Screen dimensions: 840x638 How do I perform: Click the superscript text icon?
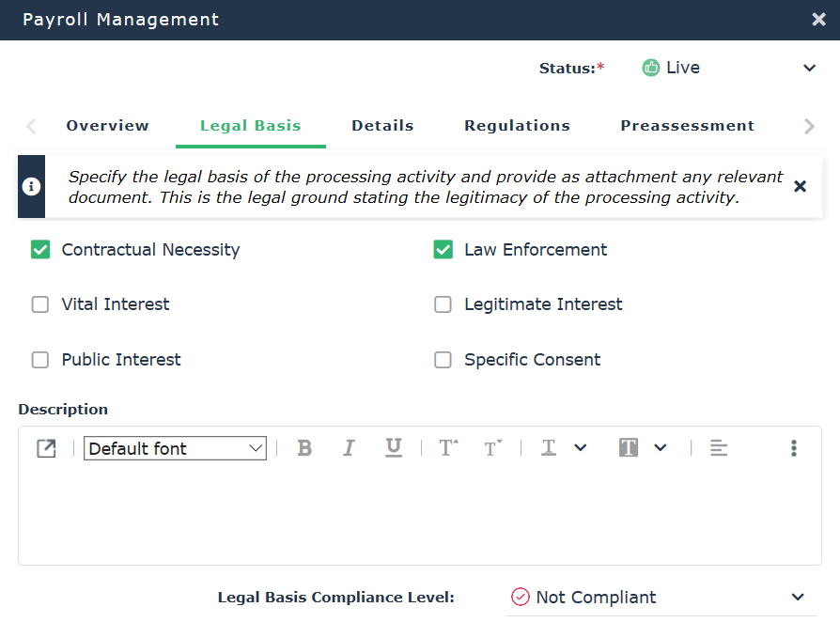tap(448, 448)
